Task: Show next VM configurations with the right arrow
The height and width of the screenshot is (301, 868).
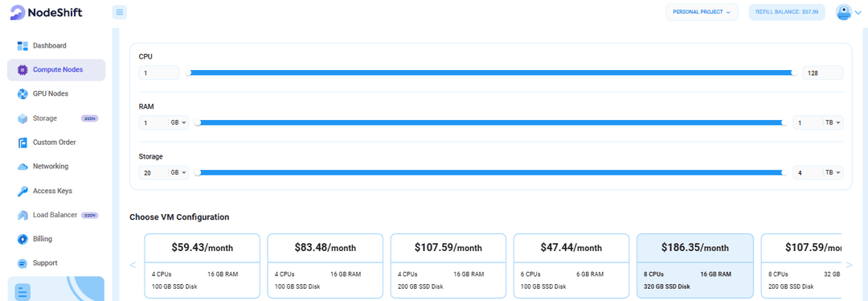Action: (849, 265)
